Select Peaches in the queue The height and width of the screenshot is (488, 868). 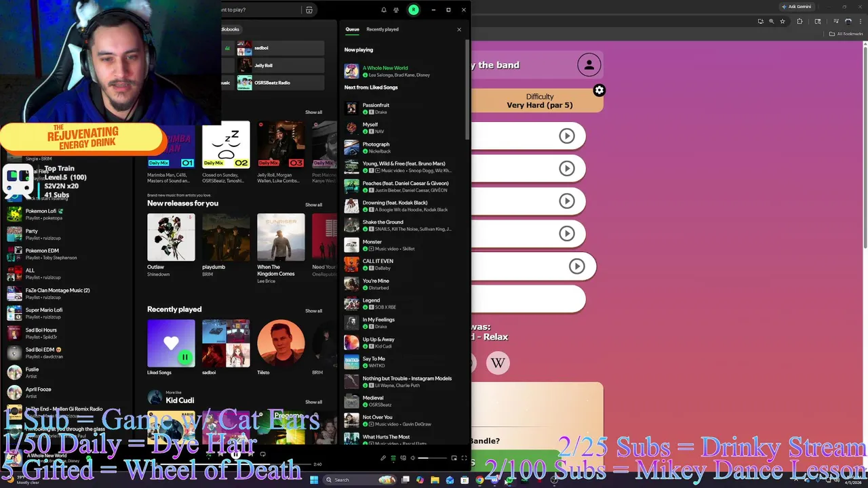tap(403, 186)
